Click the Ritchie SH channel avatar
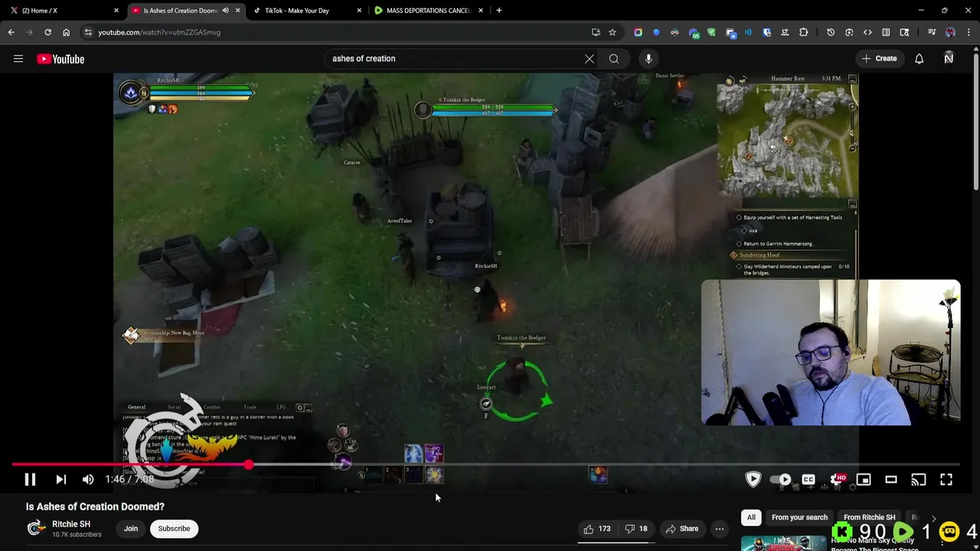980x551 pixels. click(35, 528)
